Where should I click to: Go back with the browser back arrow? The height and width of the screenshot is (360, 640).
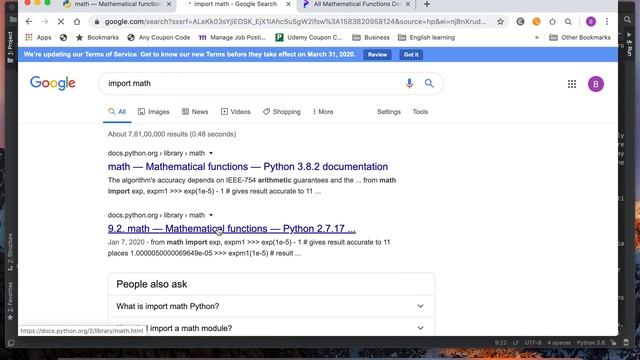29,22
